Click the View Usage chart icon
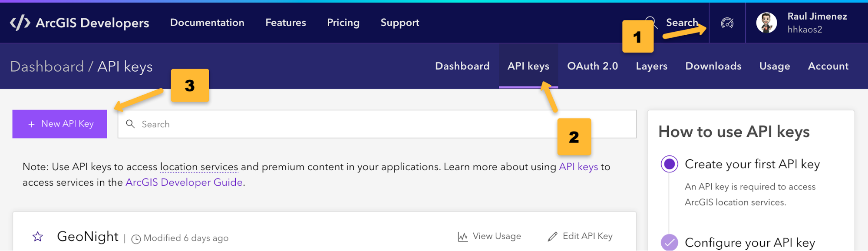The image size is (868, 251). (462, 237)
